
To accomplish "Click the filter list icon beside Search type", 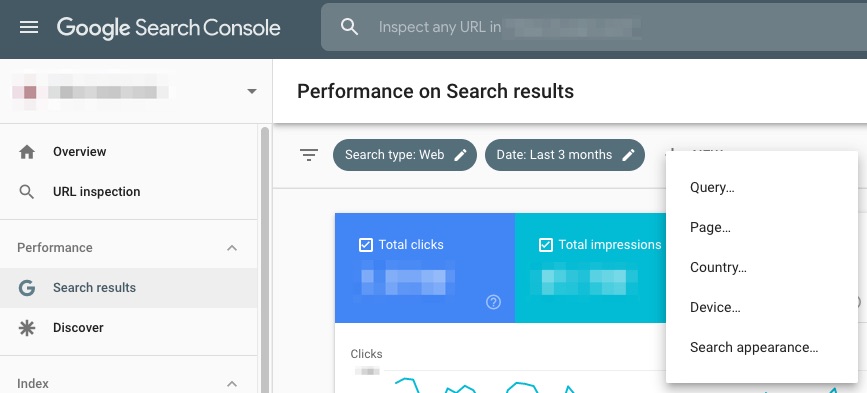I will 309,155.
